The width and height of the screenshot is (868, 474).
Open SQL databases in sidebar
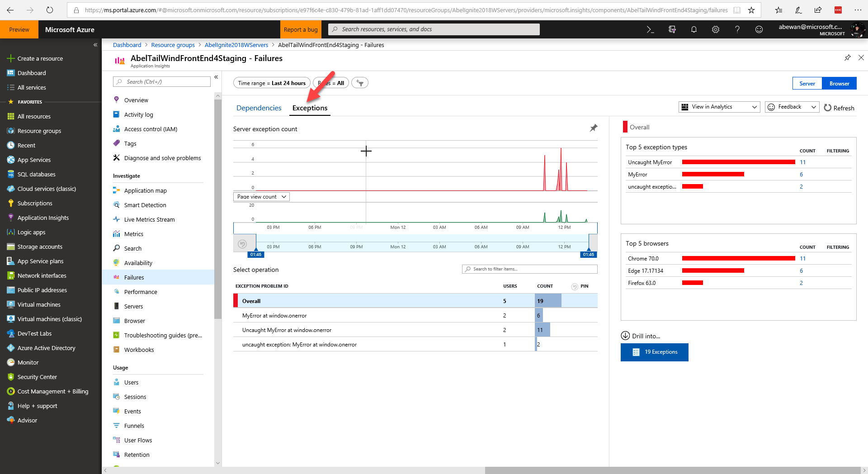click(36, 174)
